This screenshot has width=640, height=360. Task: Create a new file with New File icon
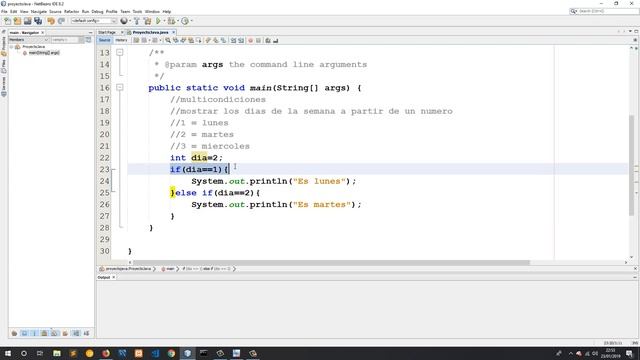pos(7,21)
